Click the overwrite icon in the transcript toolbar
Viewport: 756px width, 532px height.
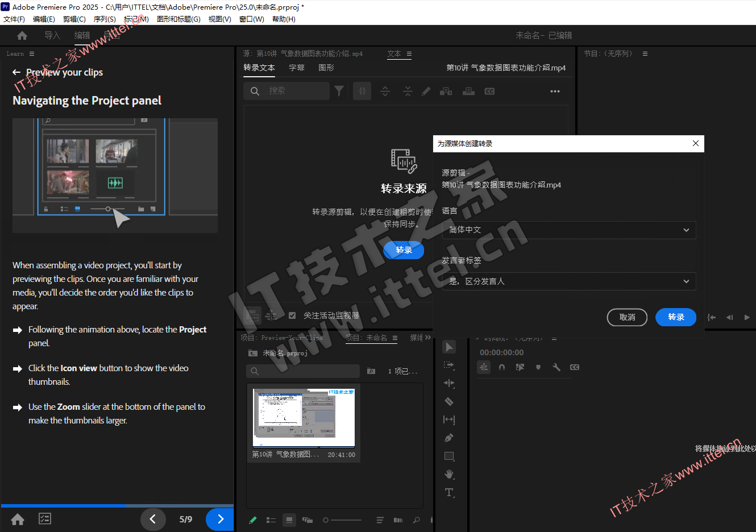pos(468,91)
